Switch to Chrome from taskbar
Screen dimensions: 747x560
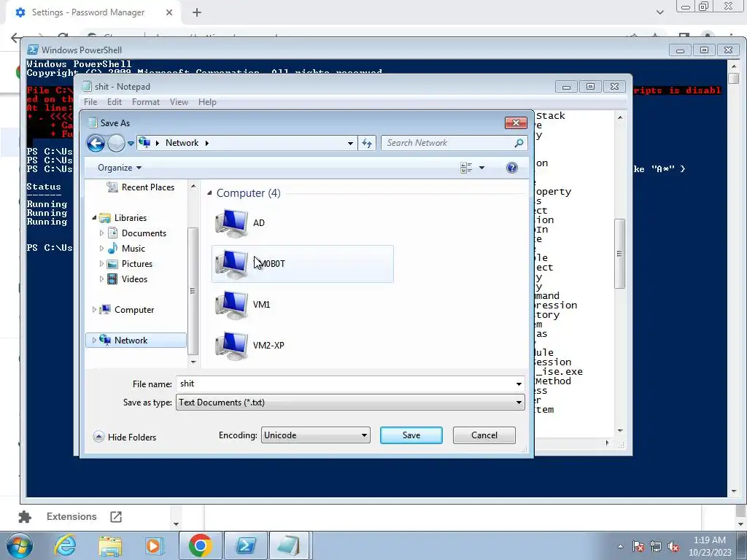pyautogui.click(x=200, y=545)
